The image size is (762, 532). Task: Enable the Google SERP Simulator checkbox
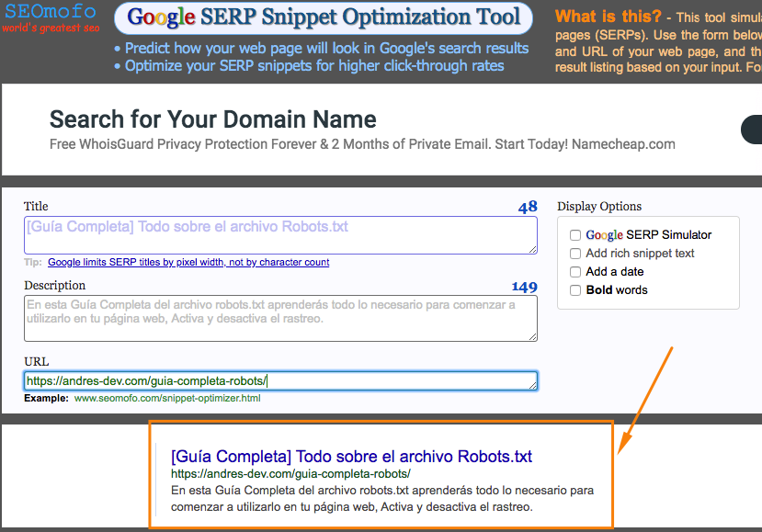point(575,235)
